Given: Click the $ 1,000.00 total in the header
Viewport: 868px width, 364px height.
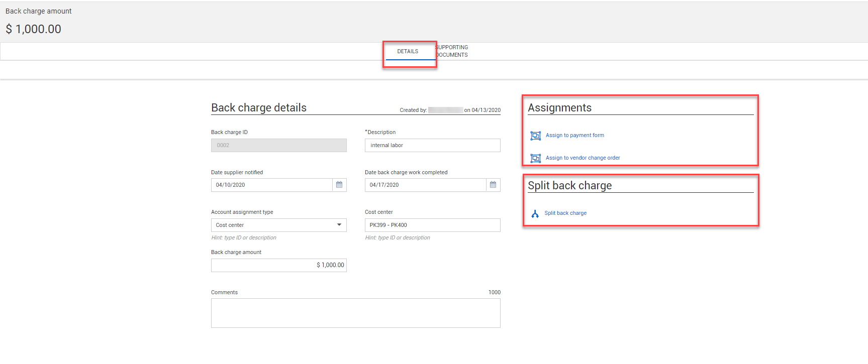Looking at the screenshot, I should [x=34, y=29].
